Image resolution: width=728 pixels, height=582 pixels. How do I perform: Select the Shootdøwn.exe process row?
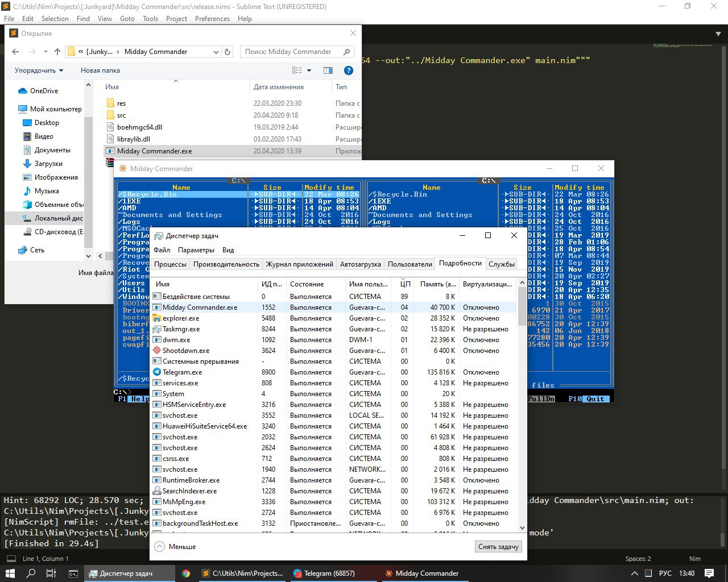(334, 351)
